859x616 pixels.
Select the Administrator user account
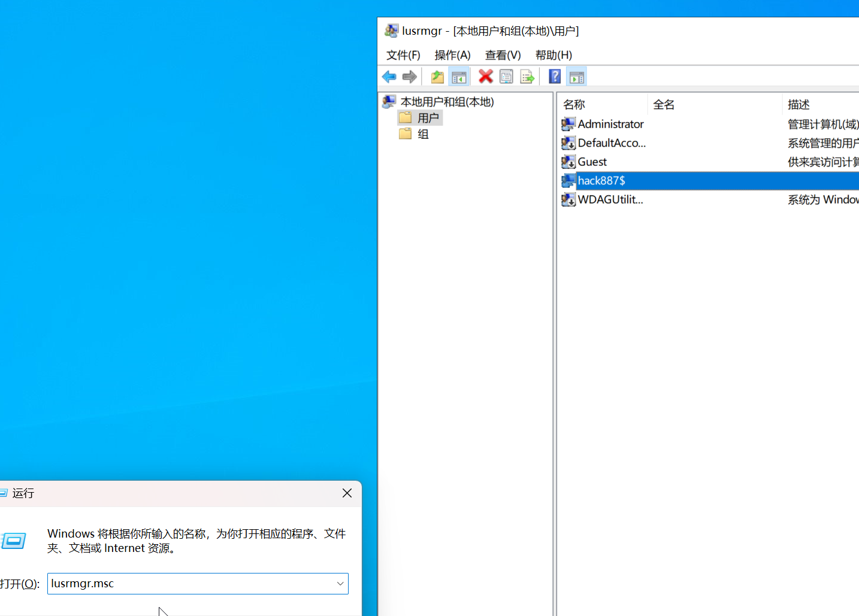[x=610, y=124]
